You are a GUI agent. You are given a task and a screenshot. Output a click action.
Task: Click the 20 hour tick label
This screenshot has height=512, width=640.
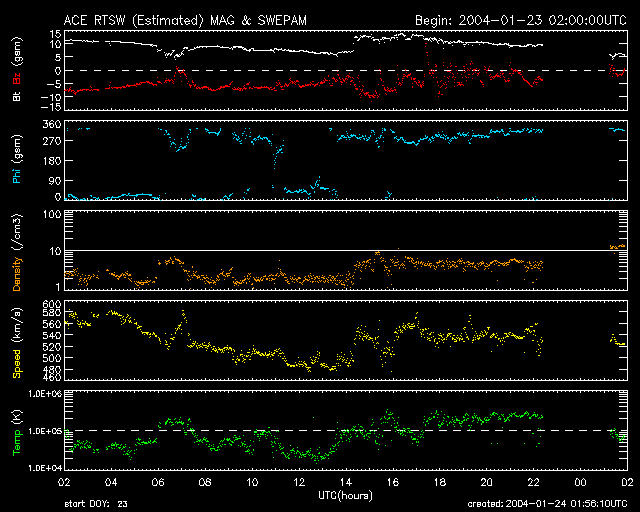tap(487, 482)
